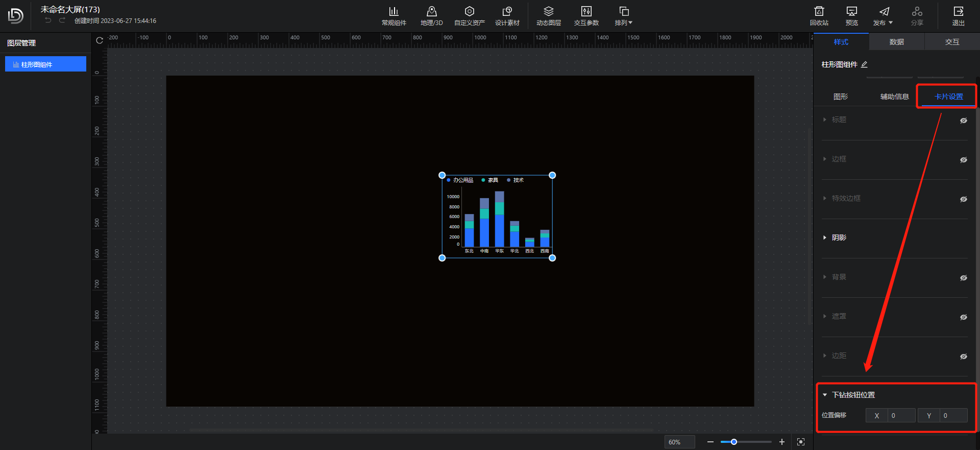The width and height of the screenshot is (980, 450).
Task: Toggle visibility of the 边框 section
Action: (x=963, y=160)
